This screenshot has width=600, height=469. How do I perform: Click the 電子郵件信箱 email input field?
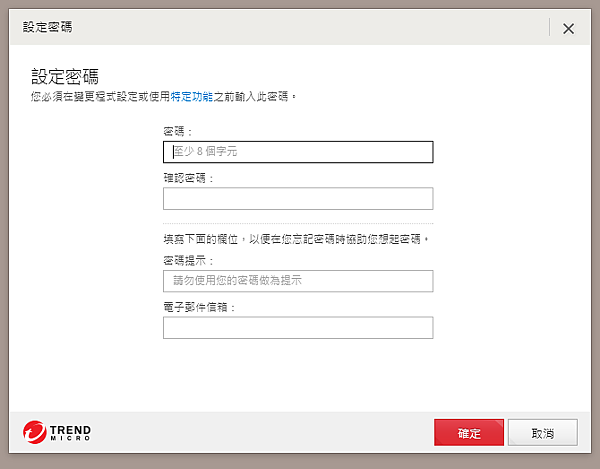[x=298, y=328]
